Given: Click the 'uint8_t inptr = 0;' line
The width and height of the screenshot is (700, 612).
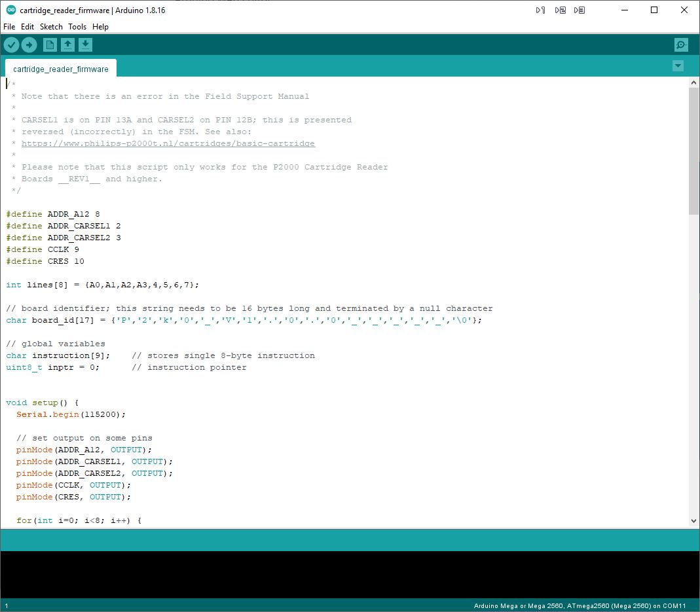Looking at the screenshot, I should pos(52,367).
